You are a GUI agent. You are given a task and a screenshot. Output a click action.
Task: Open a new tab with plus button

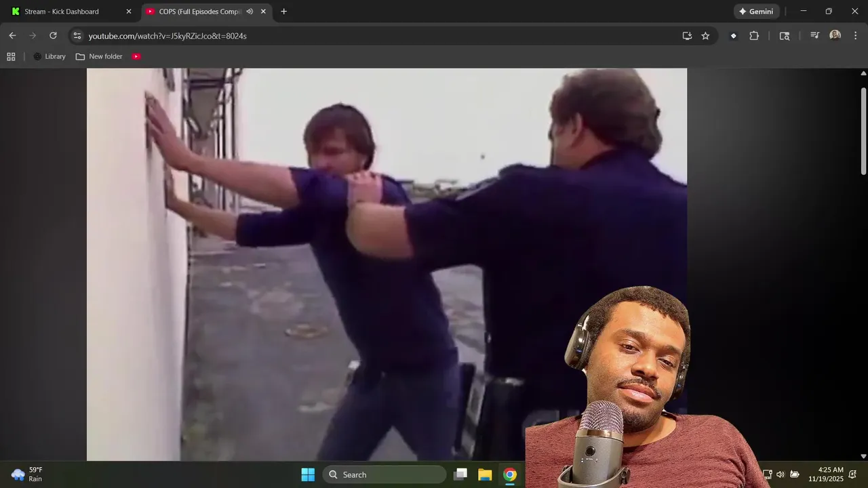[283, 12]
